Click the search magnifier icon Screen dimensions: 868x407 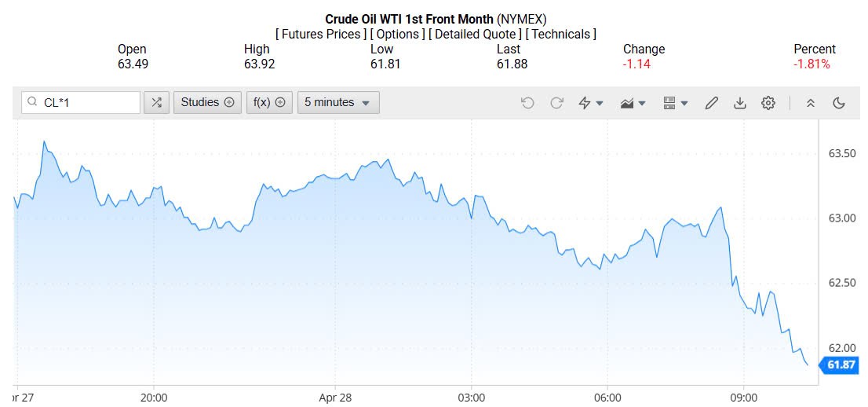32,102
